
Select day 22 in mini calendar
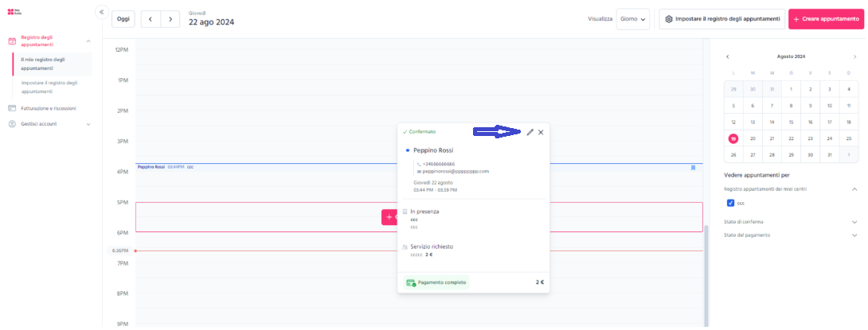(x=791, y=138)
